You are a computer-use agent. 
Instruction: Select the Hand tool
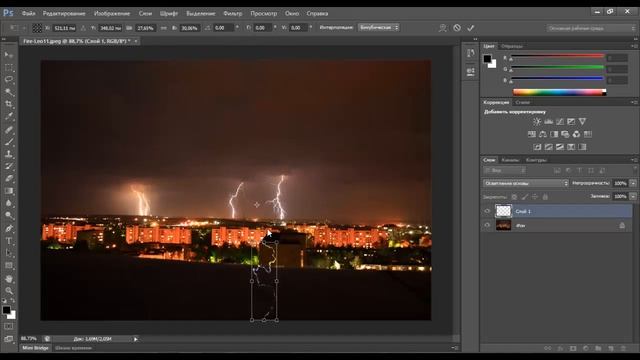9,279
